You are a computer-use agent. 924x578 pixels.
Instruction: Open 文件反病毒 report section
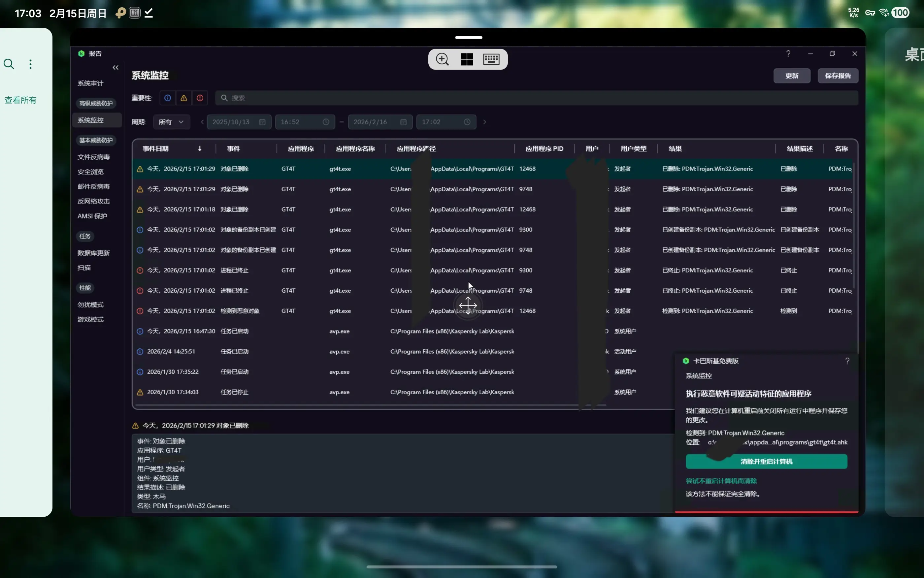pos(94,157)
